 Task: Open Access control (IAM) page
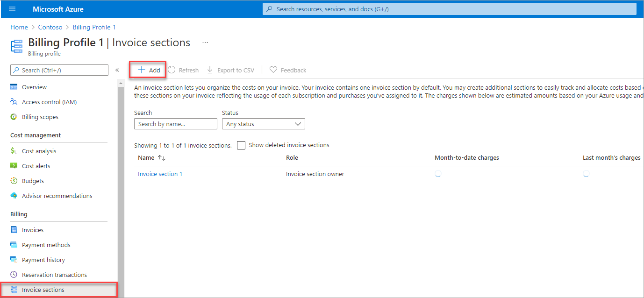coord(49,102)
